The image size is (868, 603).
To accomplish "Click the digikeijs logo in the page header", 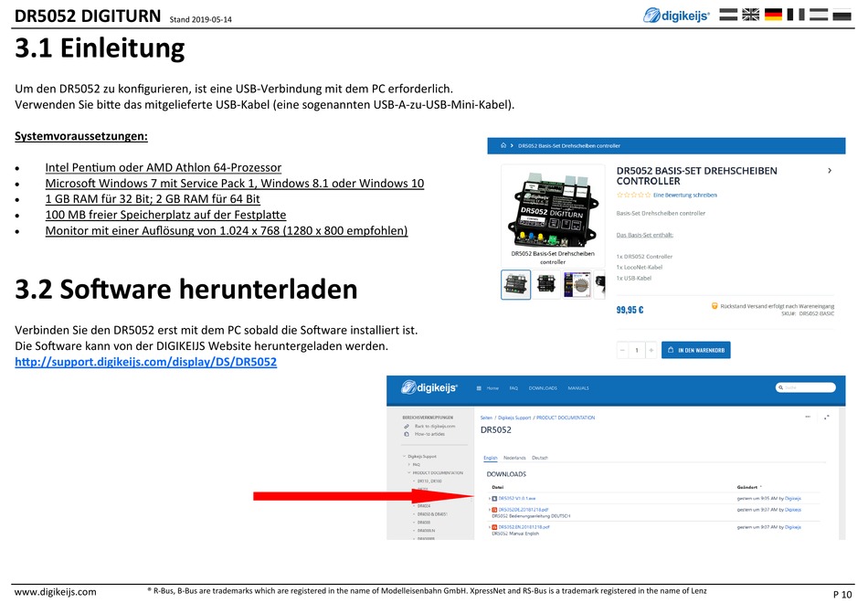I will coord(676,16).
